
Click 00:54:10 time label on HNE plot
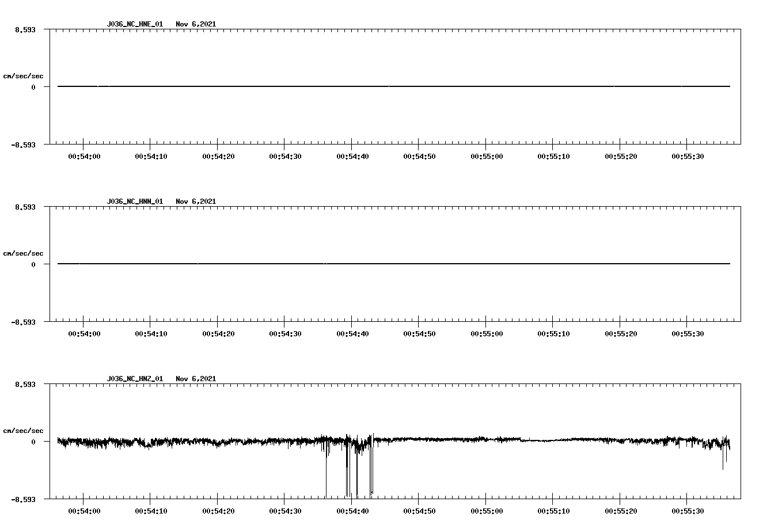(151, 157)
